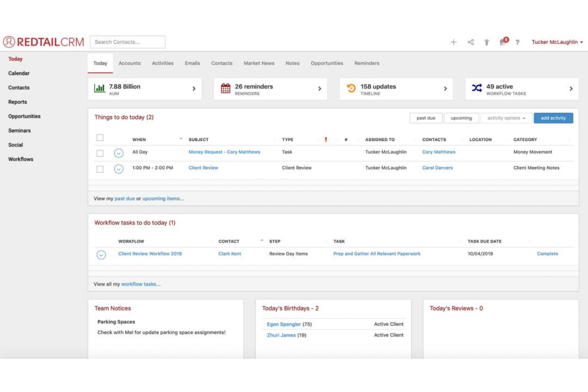588x392 pixels.
Task: Switch to the Reminders tab
Action: [x=367, y=63]
